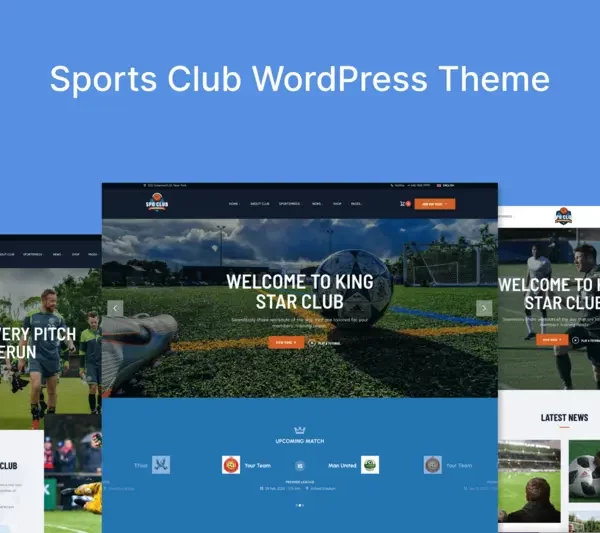Click orange button in right preview hero
The width and height of the screenshot is (600, 533).
coord(552,340)
